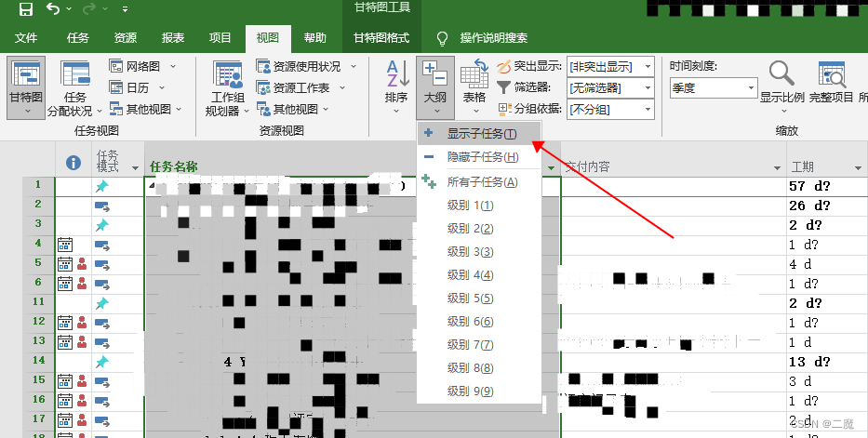Switch to the 报表 ribbon tab
Image resolution: width=868 pixels, height=438 pixels.
[x=173, y=38]
